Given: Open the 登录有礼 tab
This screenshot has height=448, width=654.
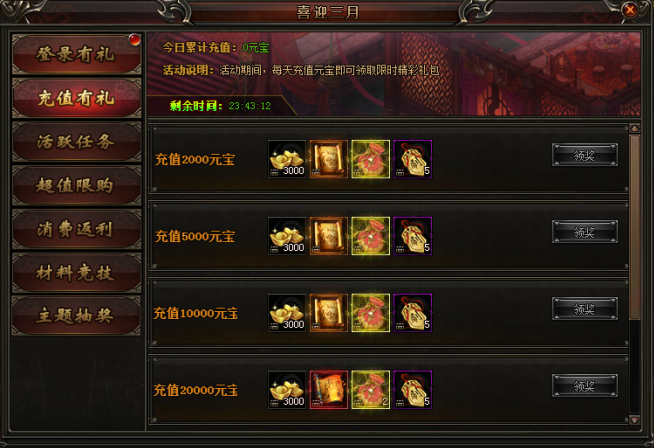Looking at the screenshot, I should (77, 55).
